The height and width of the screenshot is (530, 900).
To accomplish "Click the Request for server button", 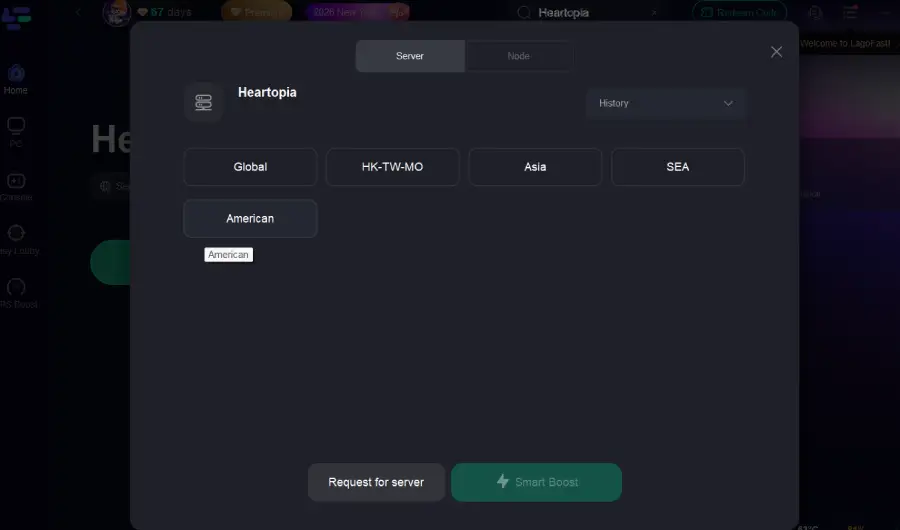I will click(376, 482).
